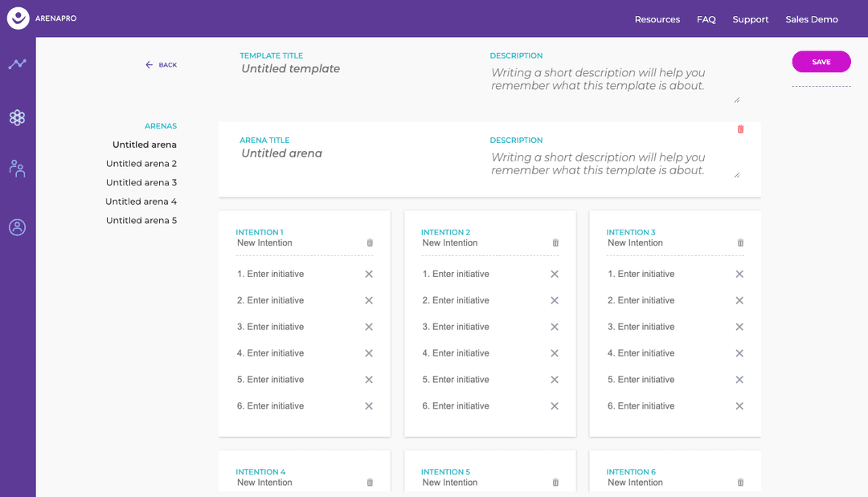Open the FAQ page

(706, 19)
